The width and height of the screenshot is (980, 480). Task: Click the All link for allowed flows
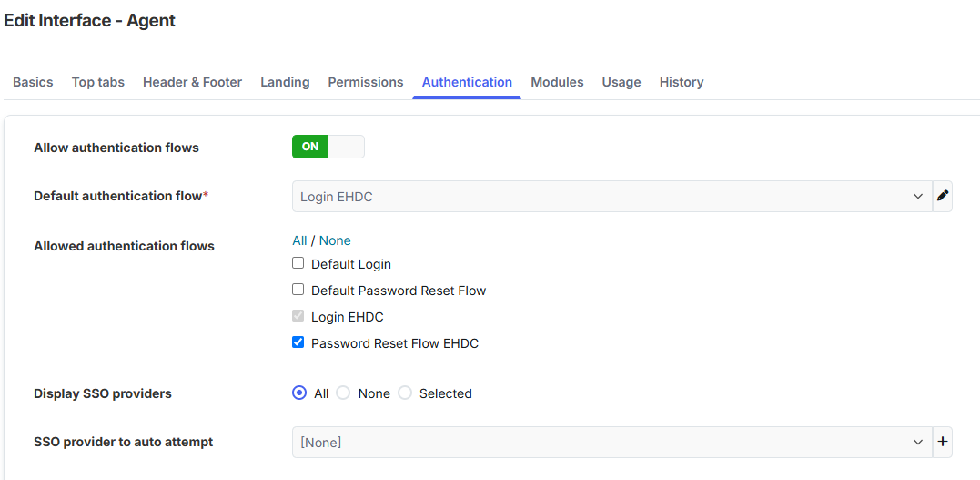[x=299, y=240]
